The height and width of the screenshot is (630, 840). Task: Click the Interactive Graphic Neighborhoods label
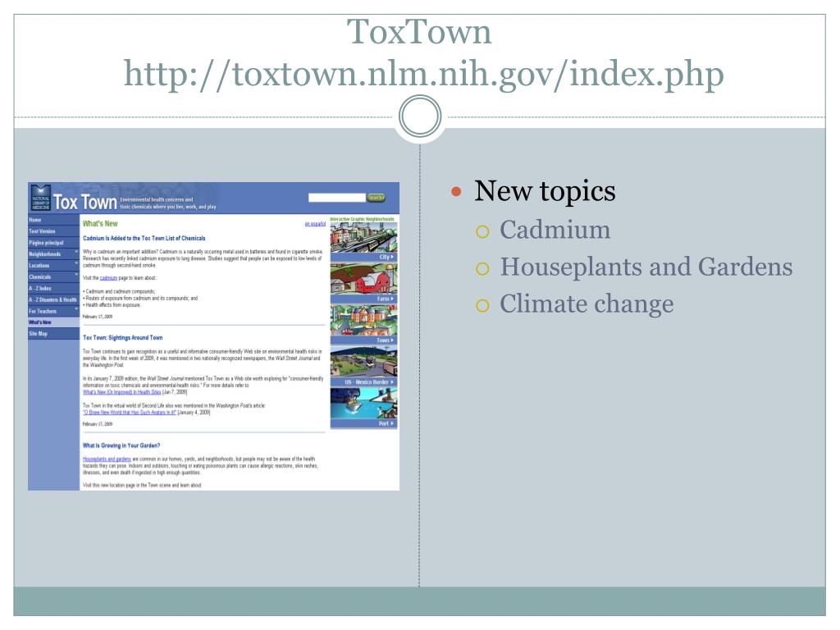[x=363, y=219]
